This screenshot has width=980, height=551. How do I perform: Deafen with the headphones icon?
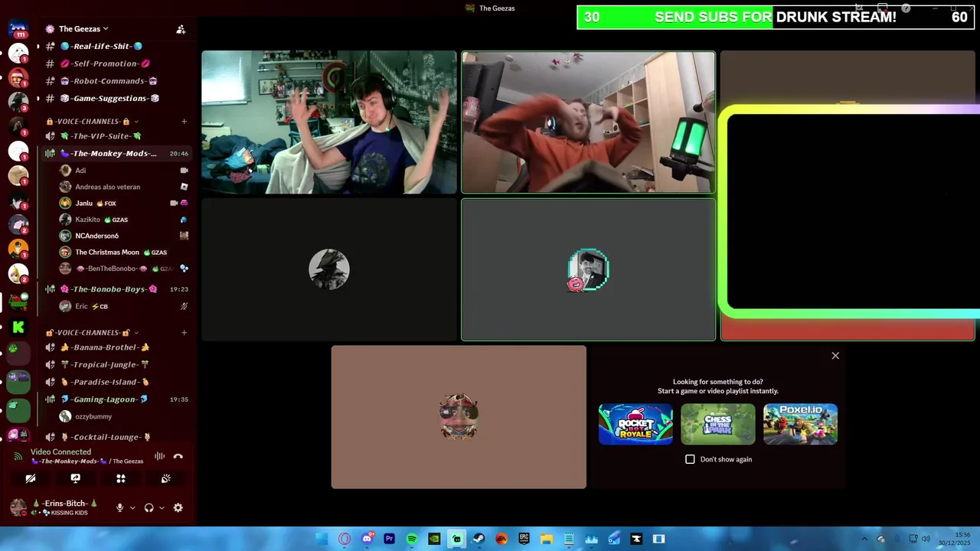coord(149,507)
